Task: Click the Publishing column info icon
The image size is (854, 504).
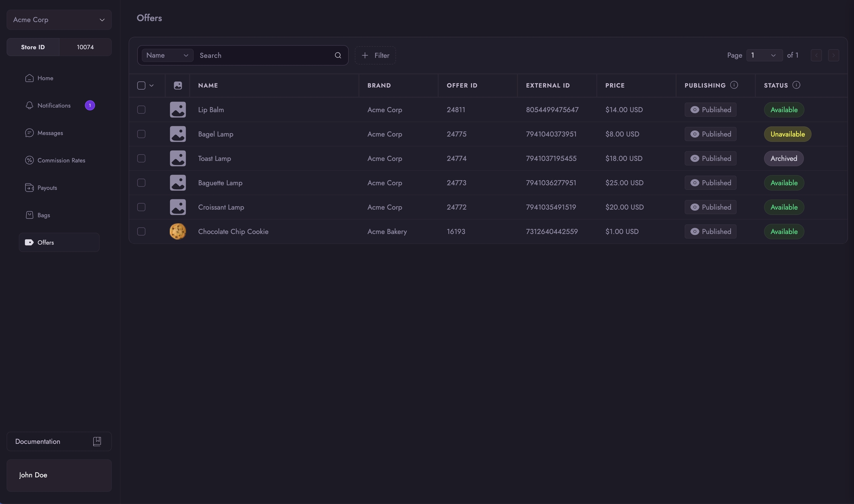Action: (734, 85)
